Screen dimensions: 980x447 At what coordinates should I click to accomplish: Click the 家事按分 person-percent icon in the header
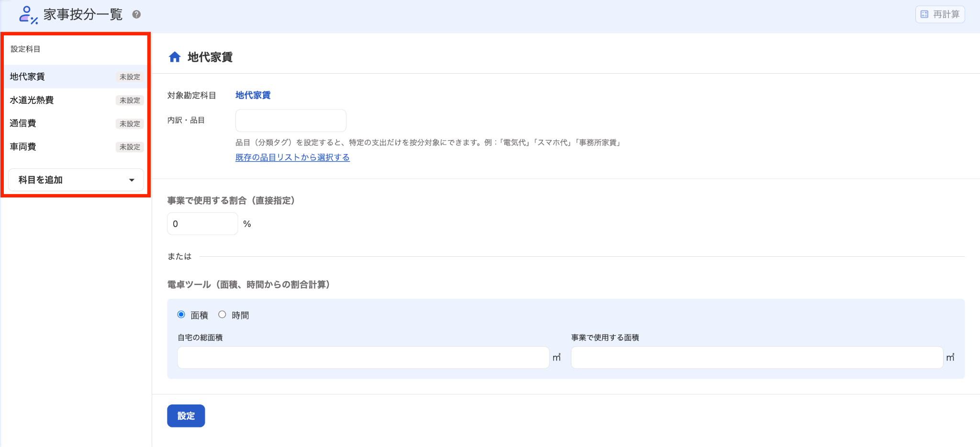[x=28, y=15]
